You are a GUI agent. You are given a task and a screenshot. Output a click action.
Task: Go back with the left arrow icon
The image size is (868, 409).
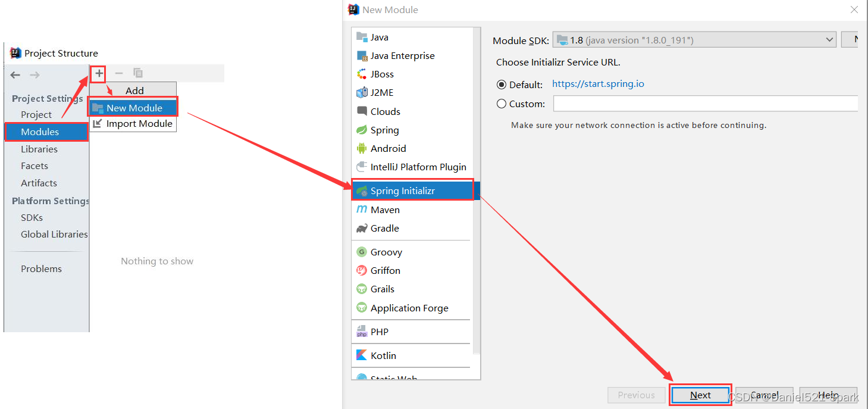coord(15,75)
